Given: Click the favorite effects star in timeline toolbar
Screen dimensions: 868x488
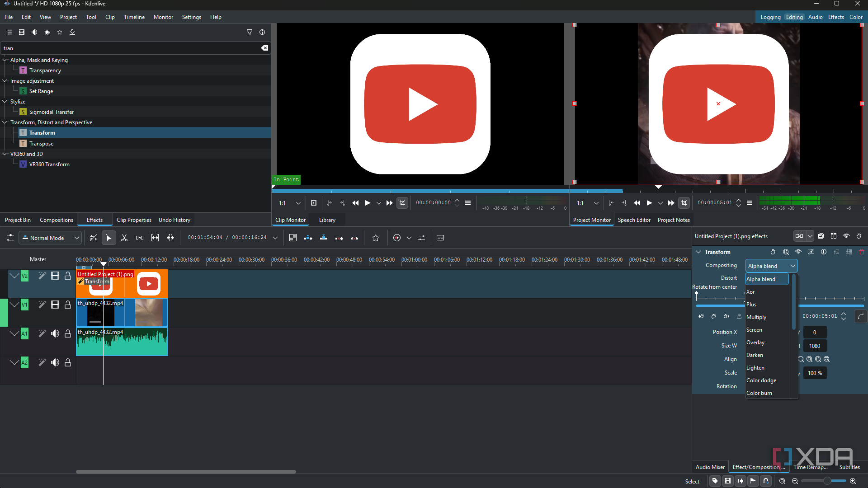Looking at the screenshot, I should [x=376, y=238].
